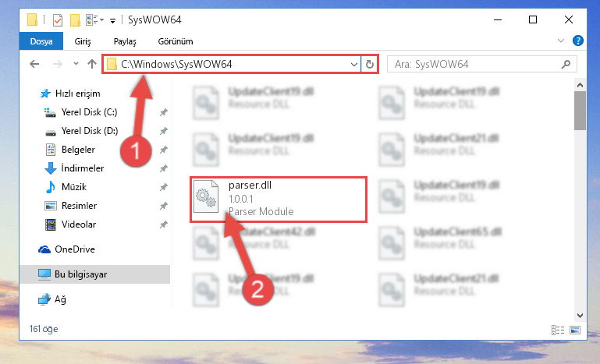
Task: Switch to large icons view
Action: pos(575,330)
